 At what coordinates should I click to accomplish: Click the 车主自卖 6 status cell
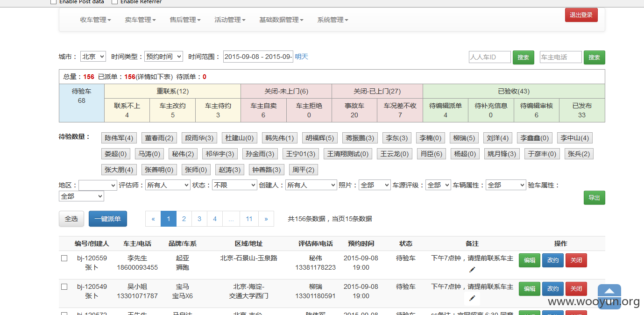tap(263, 110)
